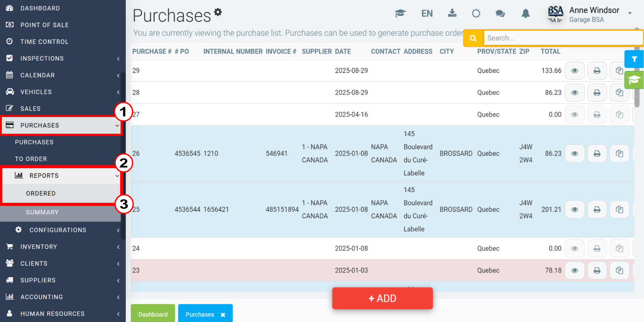The width and height of the screenshot is (644, 322).
Task: Open the chat messages icon
Action: coord(500,13)
